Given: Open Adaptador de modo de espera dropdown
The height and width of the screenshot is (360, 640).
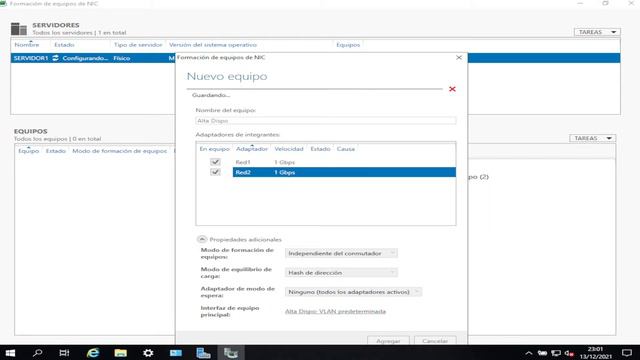Looking at the screenshot, I should (353, 292).
